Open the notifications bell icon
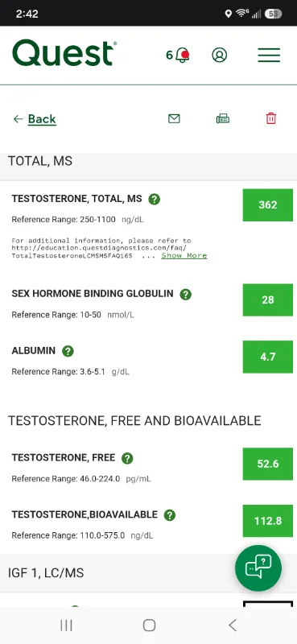This screenshot has width=297, height=644. (182, 55)
